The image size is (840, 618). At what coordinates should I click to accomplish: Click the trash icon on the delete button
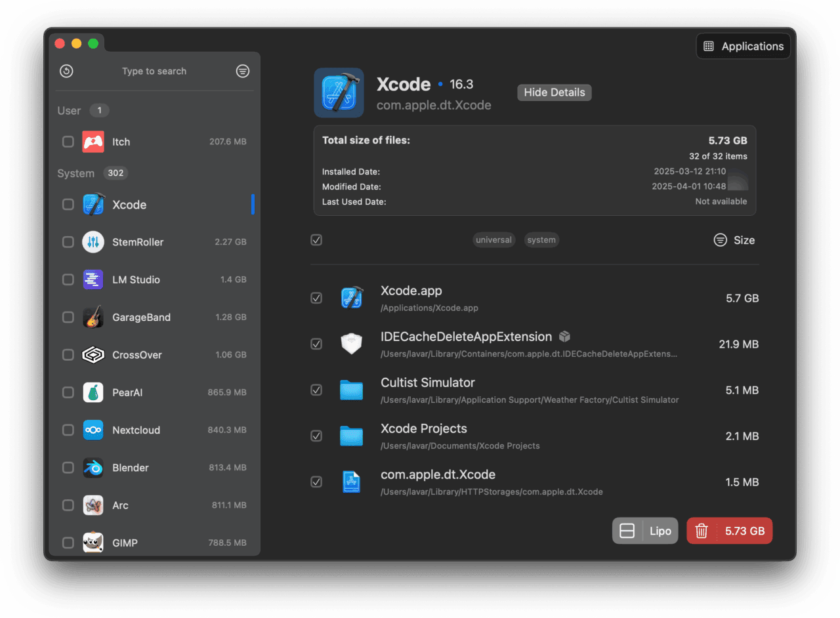point(701,531)
